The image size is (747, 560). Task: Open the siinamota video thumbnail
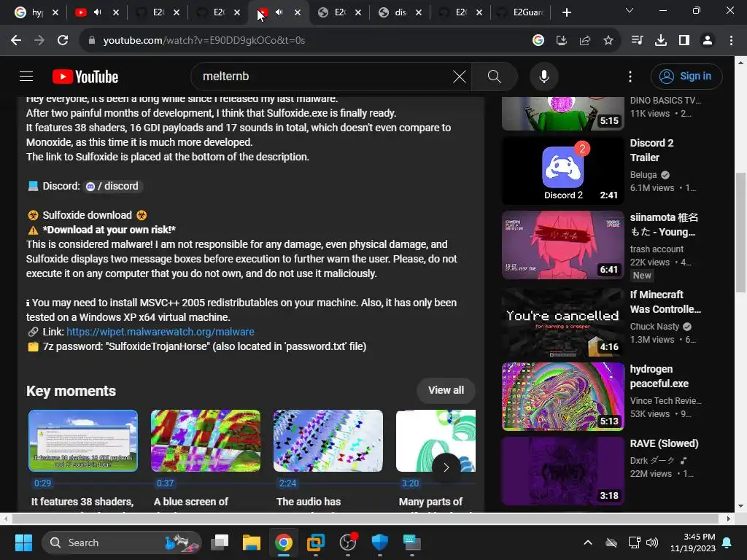[x=562, y=245]
